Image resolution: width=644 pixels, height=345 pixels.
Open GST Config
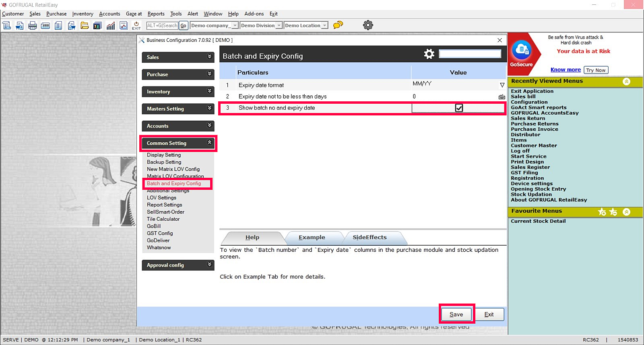[160, 233]
